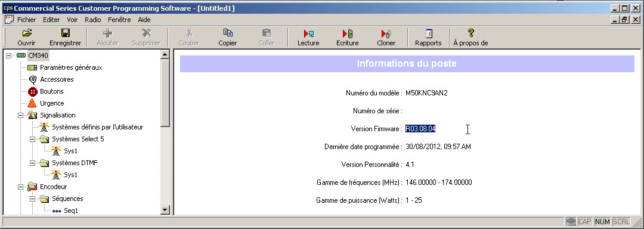
Task: Collapse the Systèmes Select 5 node
Action: coord(33,139)
